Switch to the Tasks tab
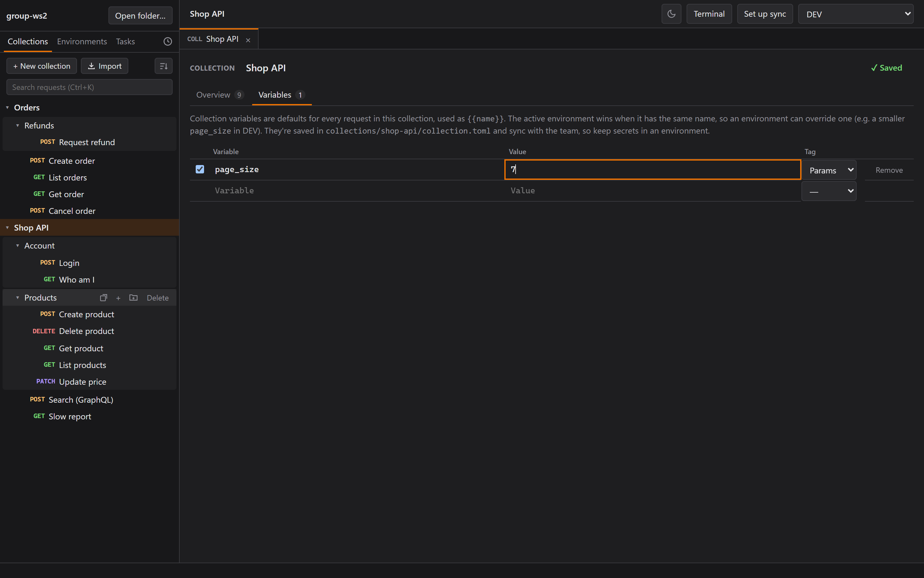This screenshot has width=924, height=578. pos(125,41)
